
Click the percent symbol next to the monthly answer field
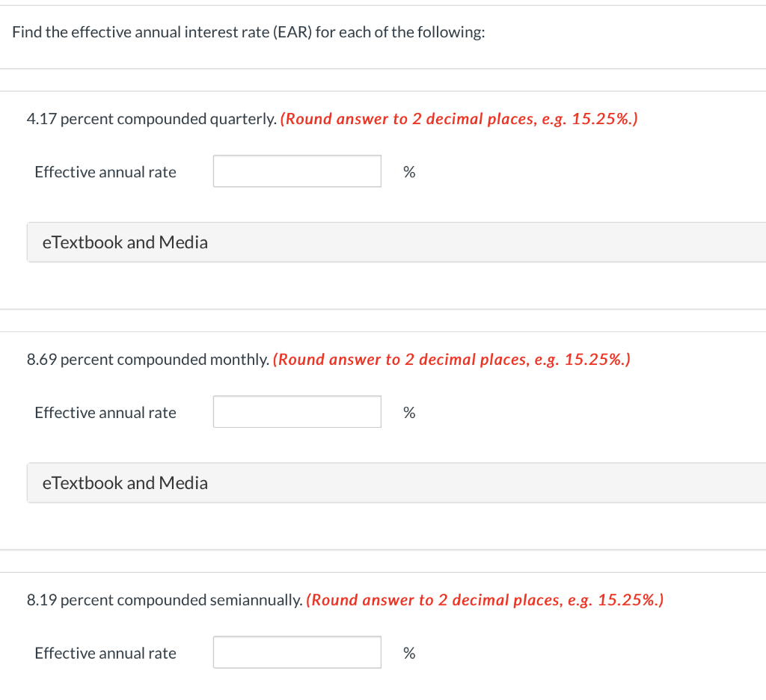[409, 412]
